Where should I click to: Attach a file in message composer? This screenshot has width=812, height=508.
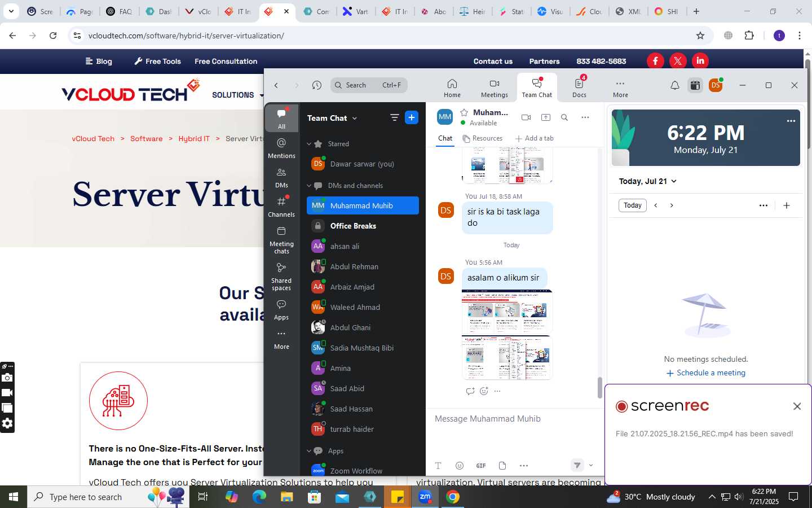[x=502, y=466]
